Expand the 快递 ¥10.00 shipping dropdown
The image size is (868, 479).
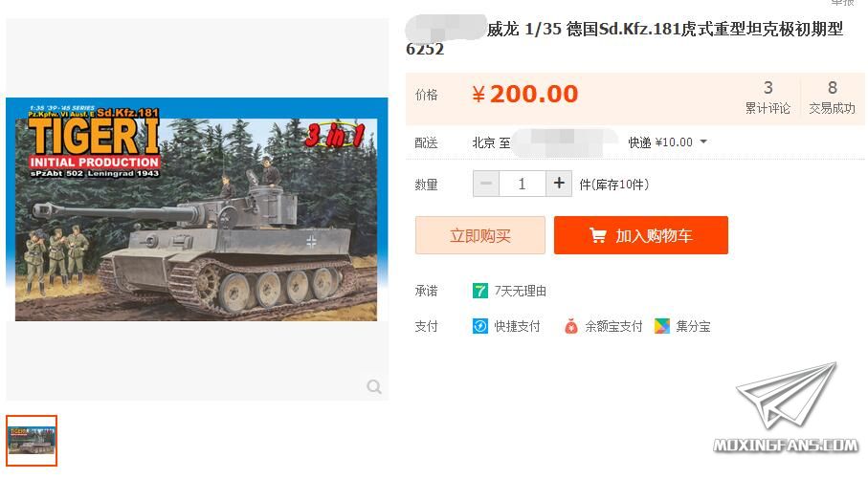tap(668, 142)
